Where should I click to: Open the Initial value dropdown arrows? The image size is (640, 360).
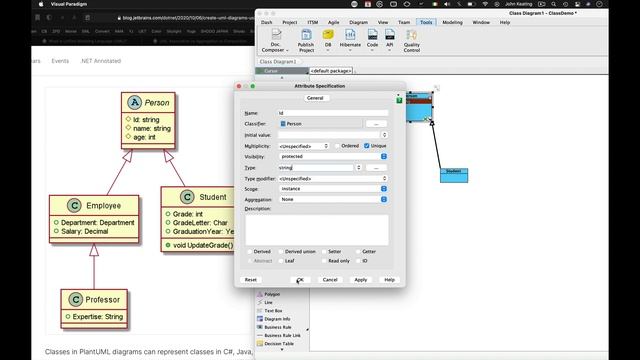point(384,135)
